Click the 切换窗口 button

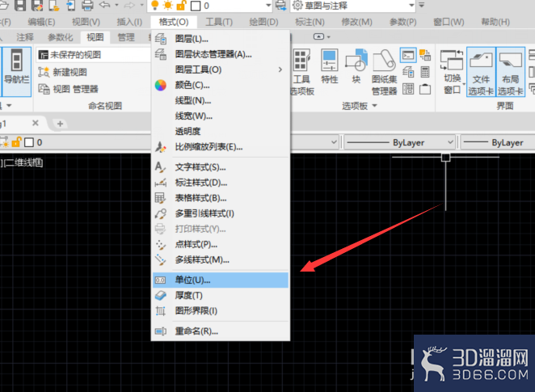(x=452, y=72)
